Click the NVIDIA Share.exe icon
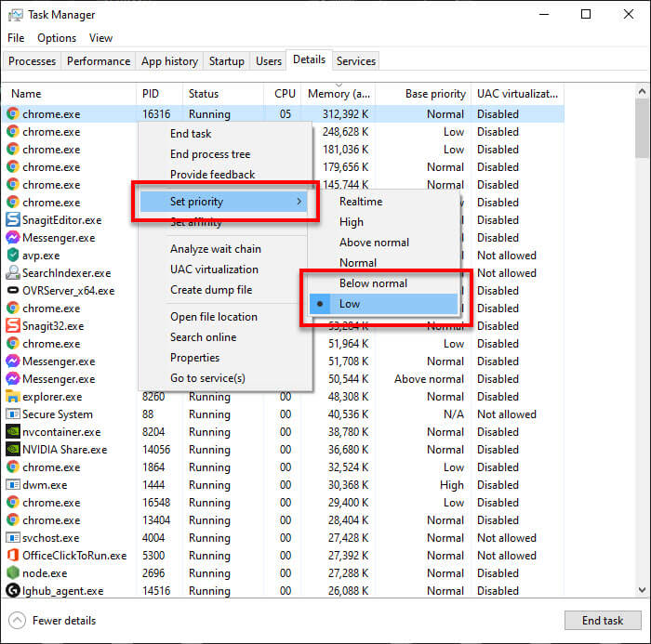Screen dimensions: 651x644 (13, 449)
